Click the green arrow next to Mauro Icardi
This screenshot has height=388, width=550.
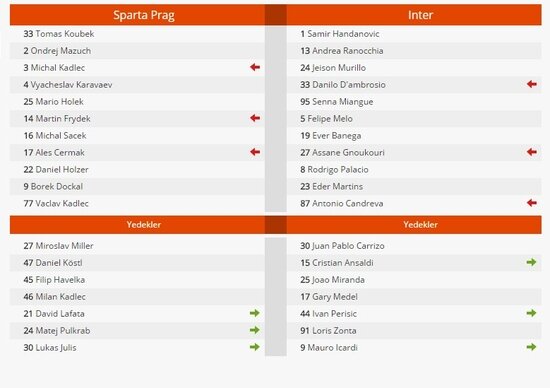tap(531, 347)
